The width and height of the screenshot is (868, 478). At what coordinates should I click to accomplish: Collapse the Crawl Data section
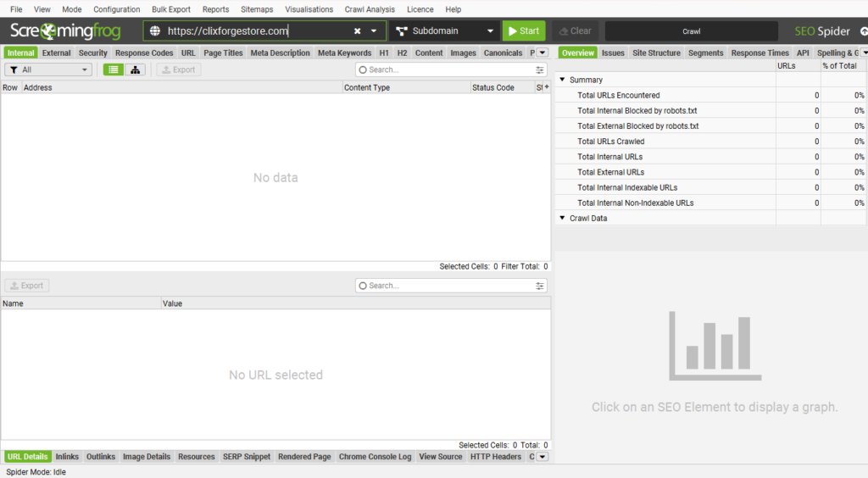pyautogui.click(x=563, y=218)
